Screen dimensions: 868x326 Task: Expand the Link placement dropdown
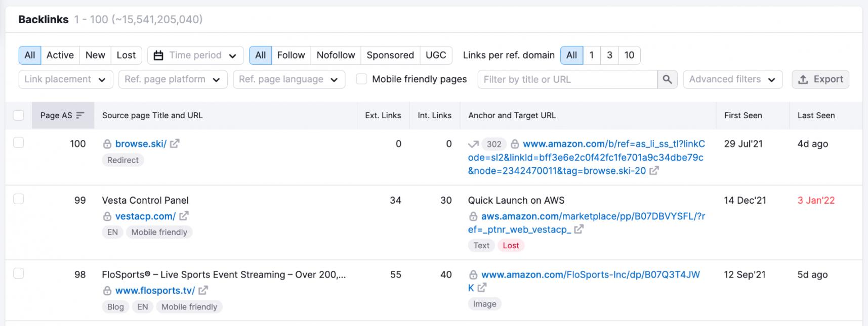pos(65,79)
